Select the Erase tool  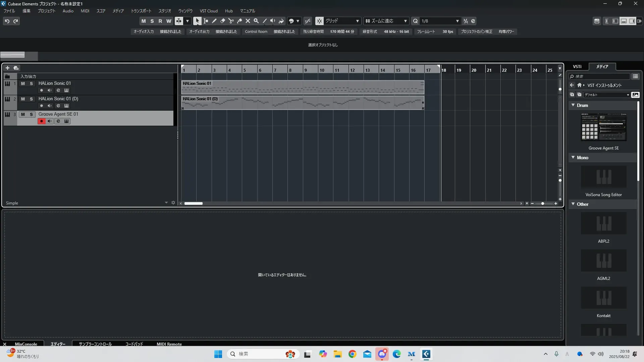click(x=223, y=21)
